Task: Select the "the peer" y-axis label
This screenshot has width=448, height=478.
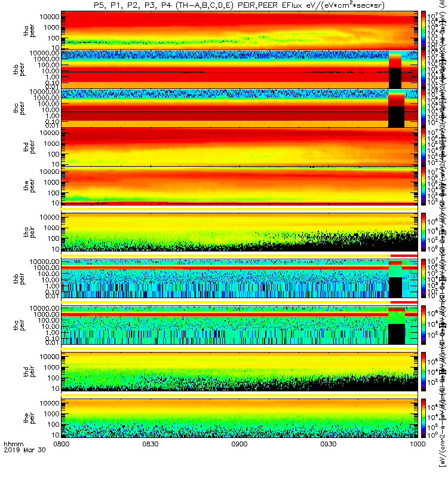Action: point(29,186)
